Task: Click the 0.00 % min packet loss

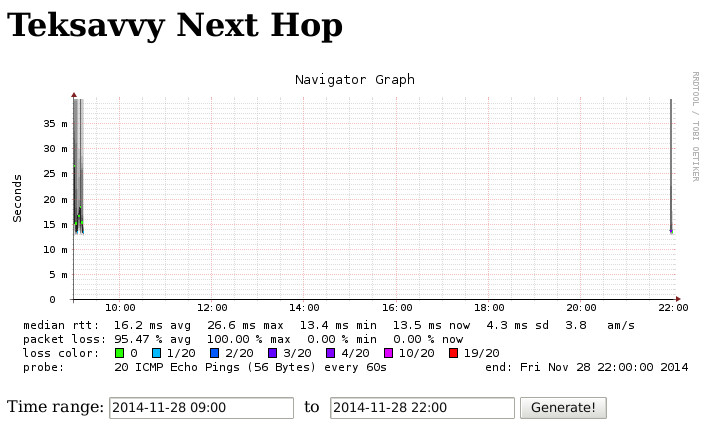Action: (342, 339)
